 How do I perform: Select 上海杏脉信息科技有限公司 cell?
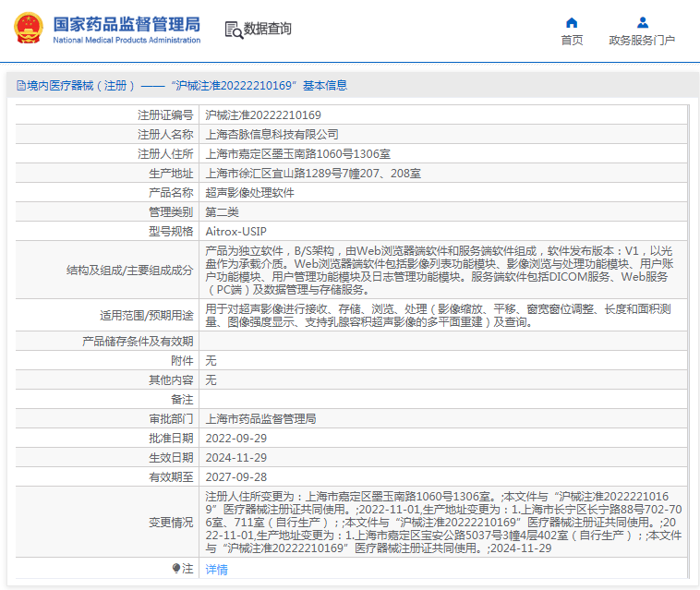point(272,134)
